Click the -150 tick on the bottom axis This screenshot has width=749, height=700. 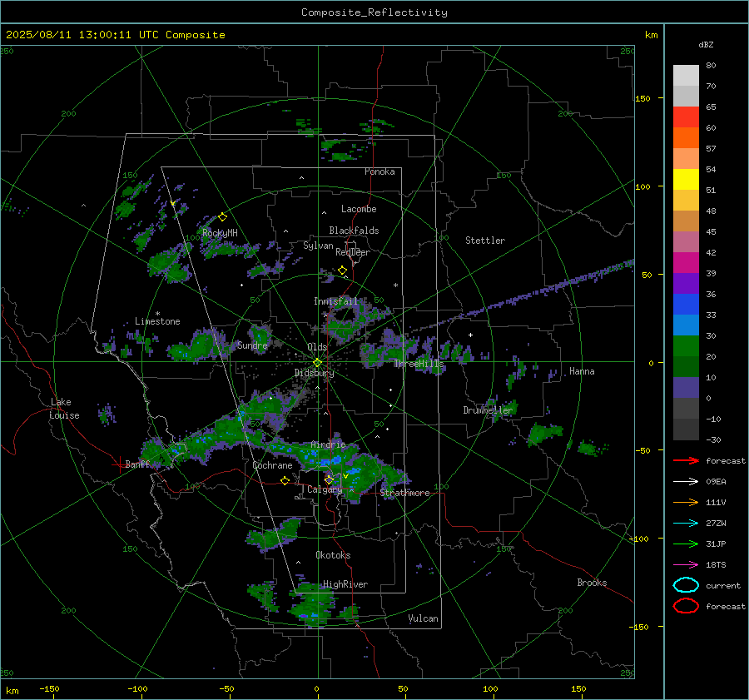(49, 688)
